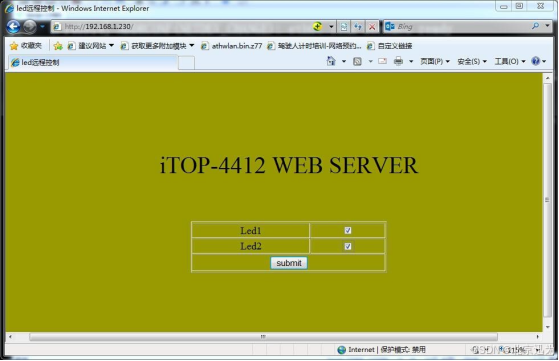Open the 获取更多附加模块 favorites item
The width and height of the screenshot is (559, 361).
coord(157,46)
